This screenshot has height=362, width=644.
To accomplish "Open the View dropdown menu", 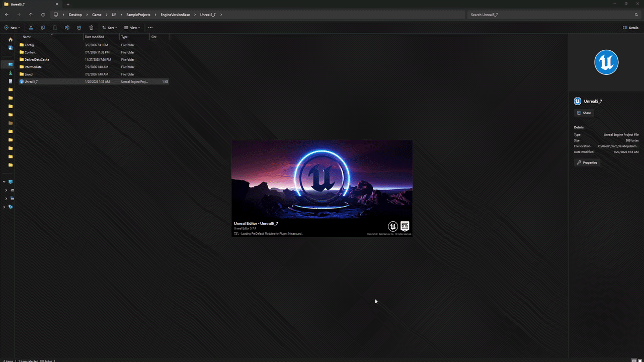I will (131, 28).
